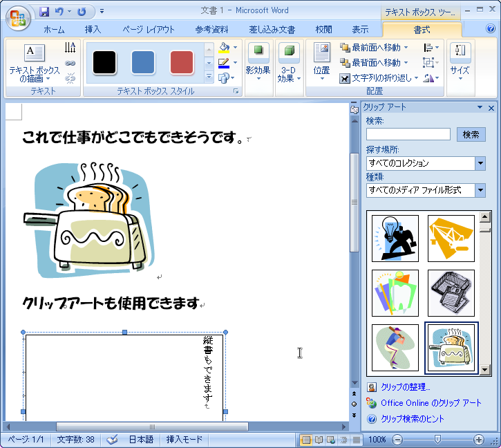Open the サイズ size button
501x448 pixels.
pyautogui.click(x=460, y=62)
